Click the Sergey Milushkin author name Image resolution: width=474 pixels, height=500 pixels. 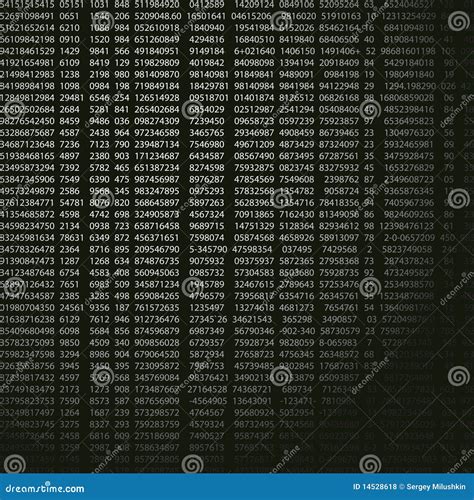click(436, 487)
